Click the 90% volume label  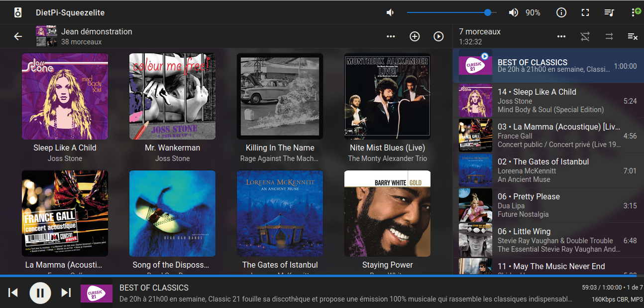point(533,12)
